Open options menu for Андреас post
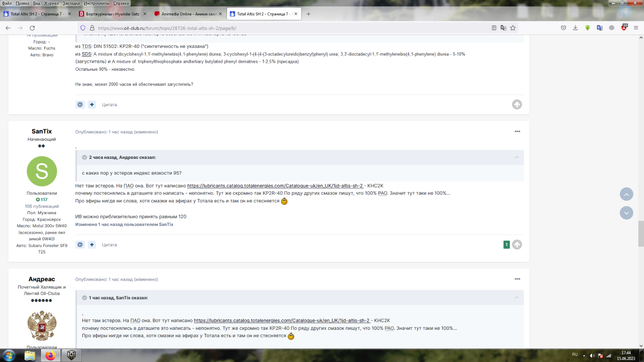 pyautogui.click(x=517, y=279)
